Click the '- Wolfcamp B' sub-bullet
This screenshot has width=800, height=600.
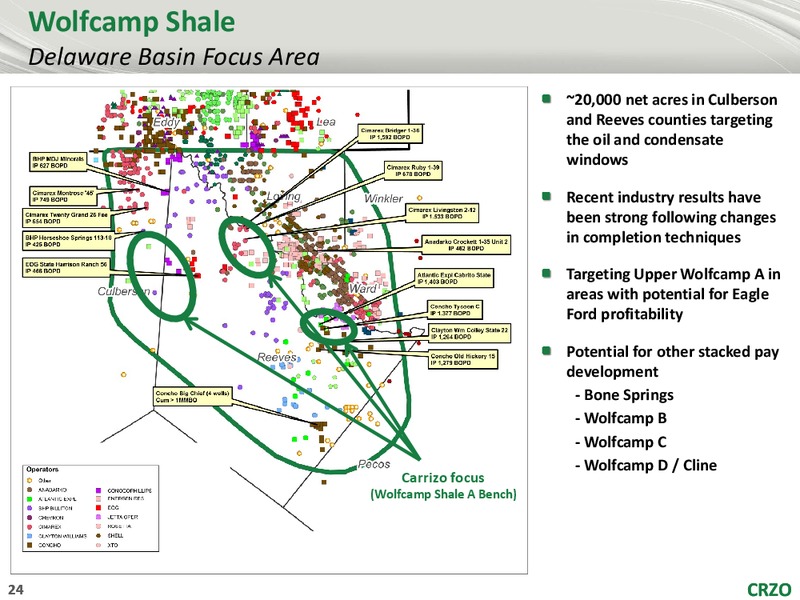coord(620,418)
